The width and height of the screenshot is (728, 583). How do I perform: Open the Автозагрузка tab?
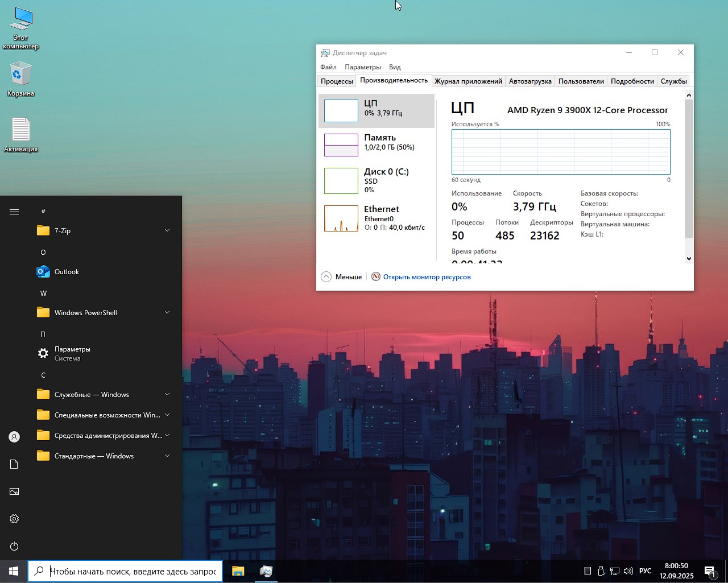530,81
